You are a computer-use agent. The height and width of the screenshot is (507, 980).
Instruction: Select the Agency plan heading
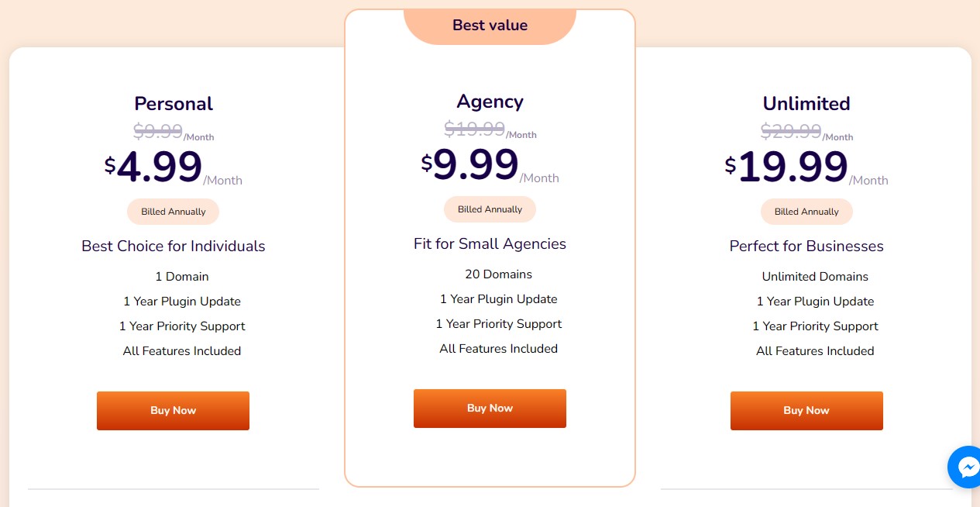tap(490, 101)
